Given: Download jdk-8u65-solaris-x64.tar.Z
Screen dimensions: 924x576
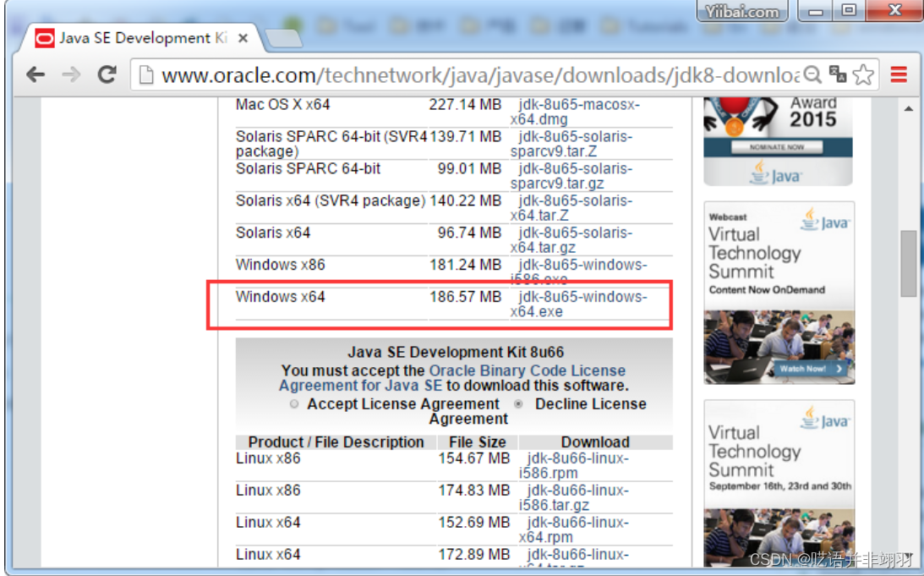Looking at the screenshot, I should tap(571, 208).
